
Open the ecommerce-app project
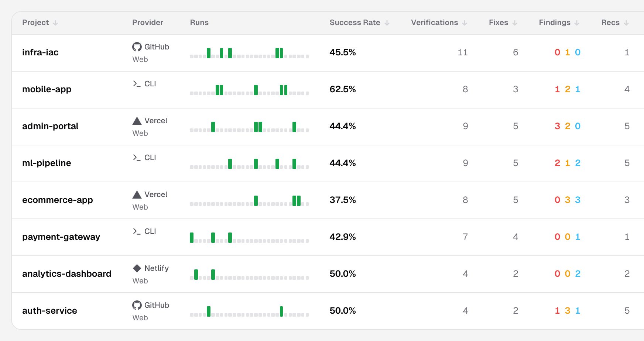[58, 200]
